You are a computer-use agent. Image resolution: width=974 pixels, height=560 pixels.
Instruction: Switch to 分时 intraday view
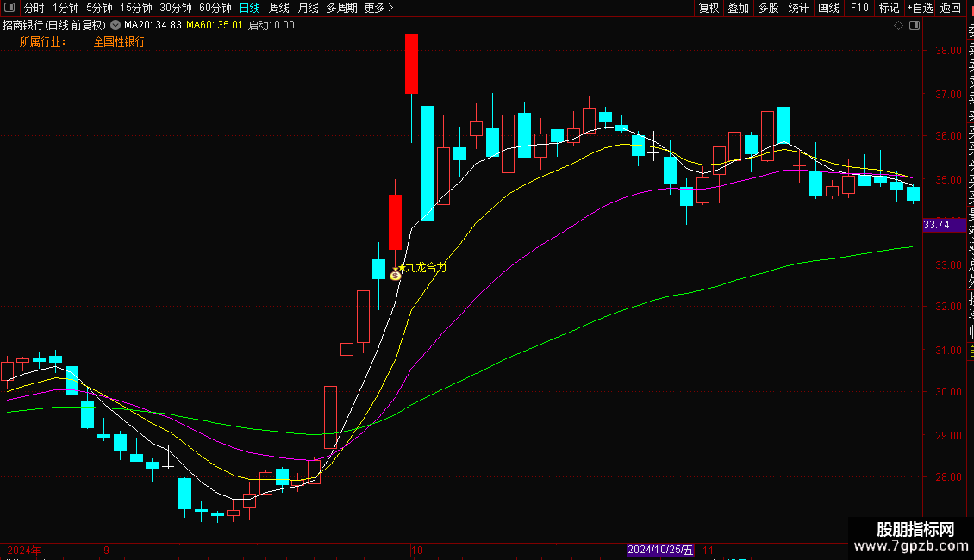pyautogui.click(x=34, y=8)
